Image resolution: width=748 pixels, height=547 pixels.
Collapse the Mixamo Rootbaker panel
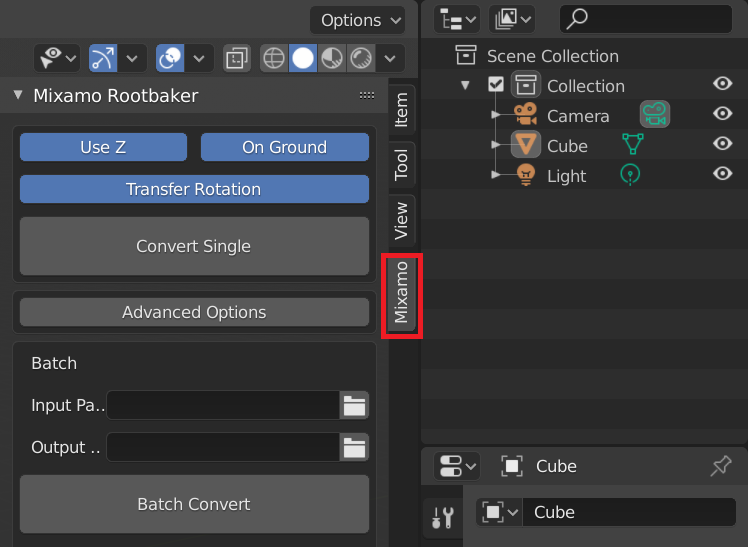point(18,94)
